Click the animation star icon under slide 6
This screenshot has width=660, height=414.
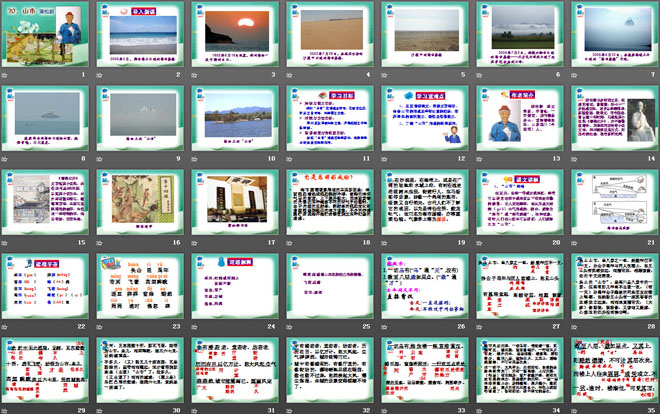click(479, 75)
